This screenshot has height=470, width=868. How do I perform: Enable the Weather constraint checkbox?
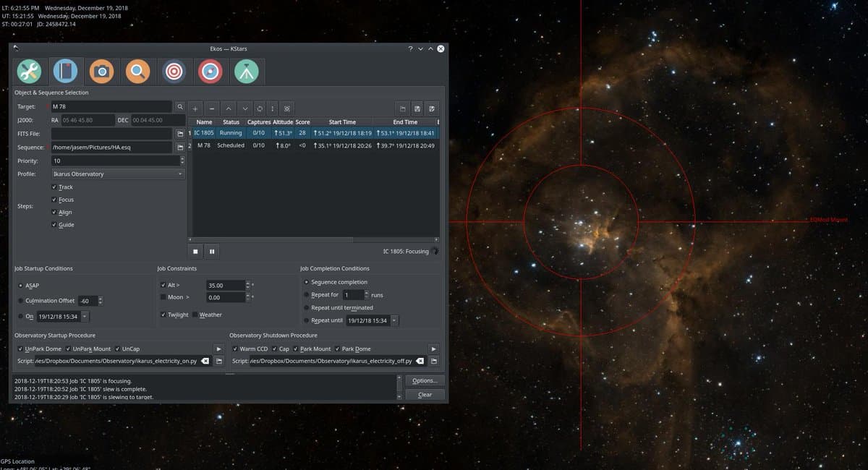(195, 315)
